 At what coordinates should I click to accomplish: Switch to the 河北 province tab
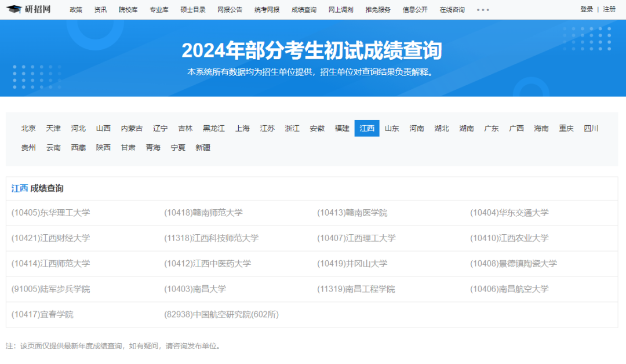(x=78, y=128)
